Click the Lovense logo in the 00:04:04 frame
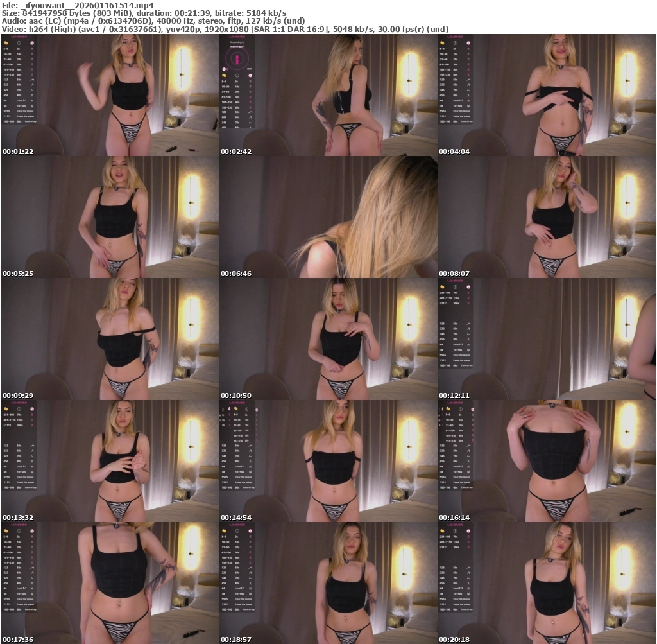This screenshot has height=644, width=657. pos(455,37)
